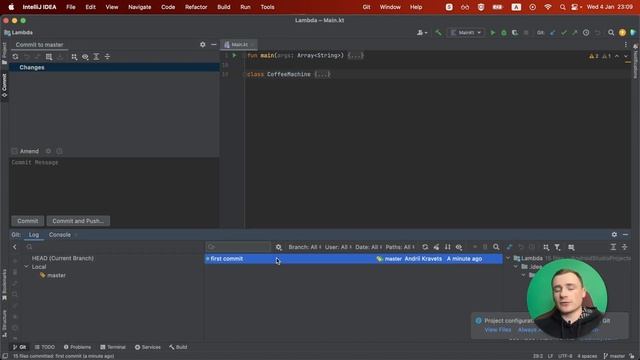Click Git Commit checkmark in toolbar

(564, 33)
